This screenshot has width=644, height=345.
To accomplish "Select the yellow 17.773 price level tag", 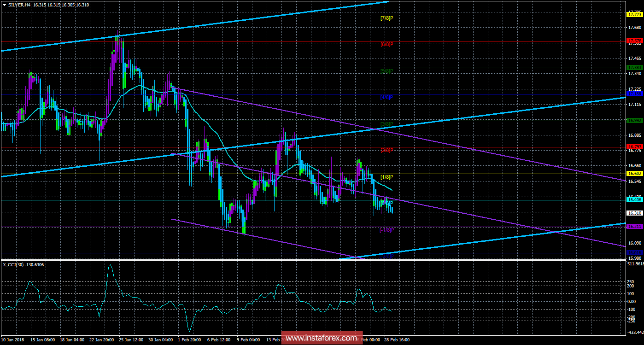I will pyautogui.click(x=634, y=15).
